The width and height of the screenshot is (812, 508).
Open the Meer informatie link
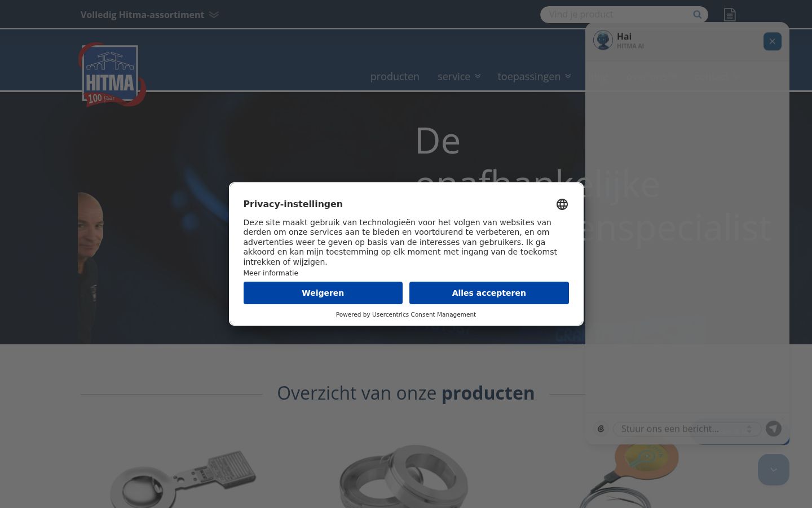pyautogui.click(x=271, y=273)
